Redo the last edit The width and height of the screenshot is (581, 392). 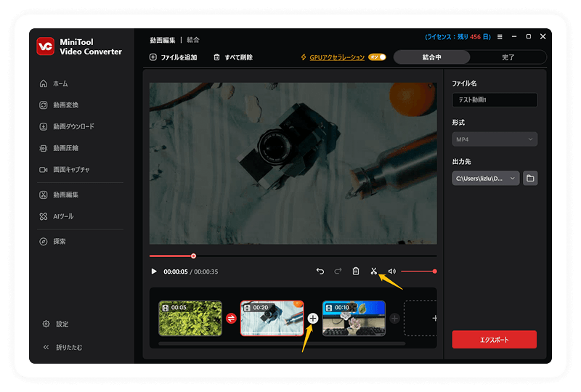click(338, 271)
